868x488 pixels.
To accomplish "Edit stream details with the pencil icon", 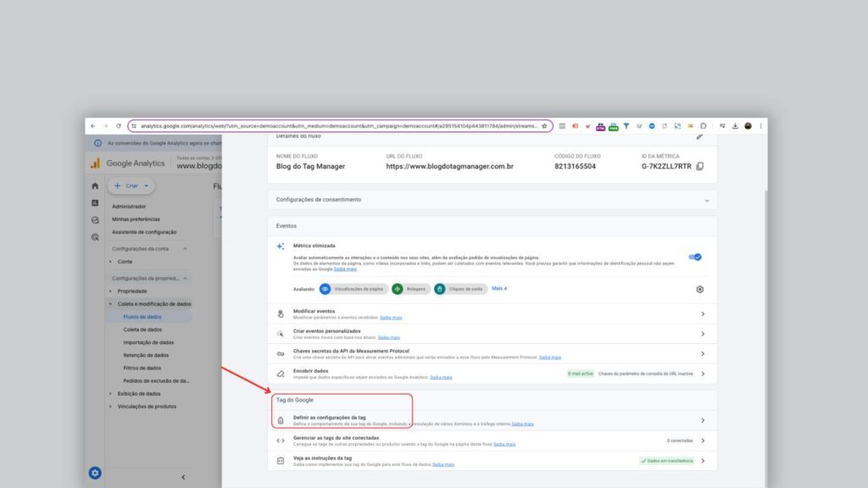I will [x=699, y=136].
